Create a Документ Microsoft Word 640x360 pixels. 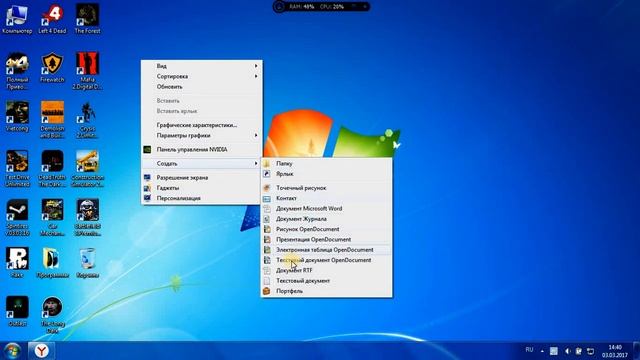click(327, 208)
